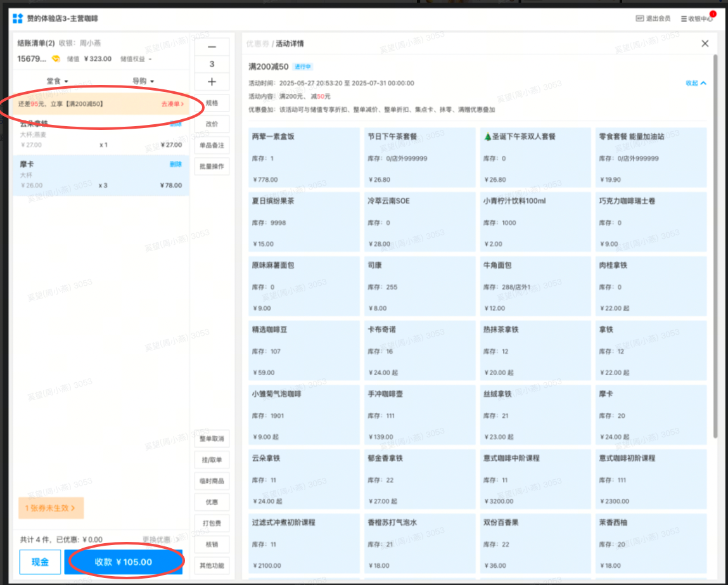Add 卡布奇诺 product to the order

coord(419,350)
